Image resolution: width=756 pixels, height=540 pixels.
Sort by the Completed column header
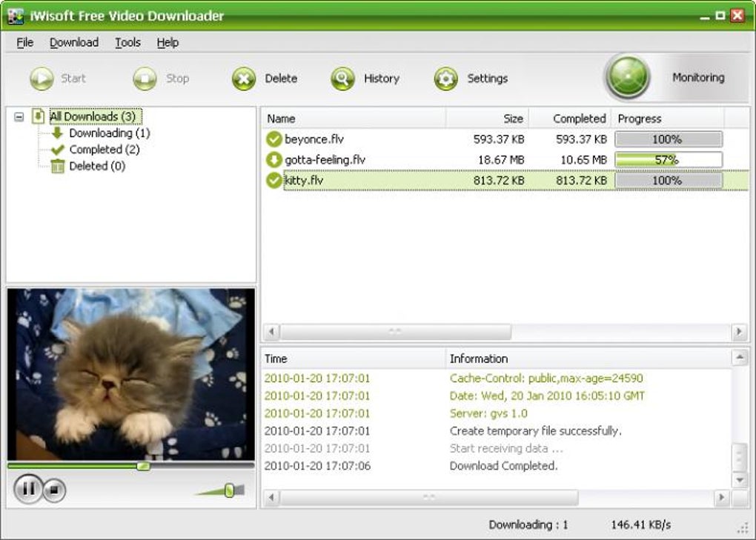pyautogui.click(x=570, y=119)
